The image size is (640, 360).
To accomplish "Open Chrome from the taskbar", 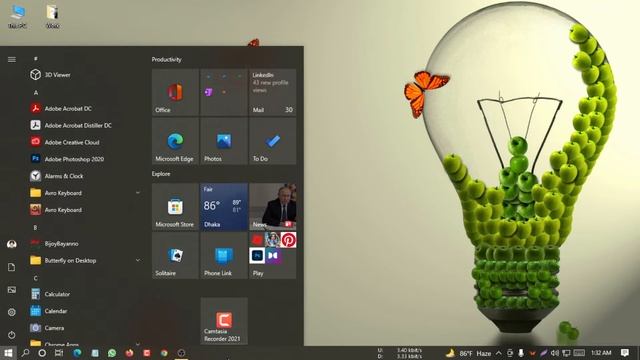I will click(164, 353).
